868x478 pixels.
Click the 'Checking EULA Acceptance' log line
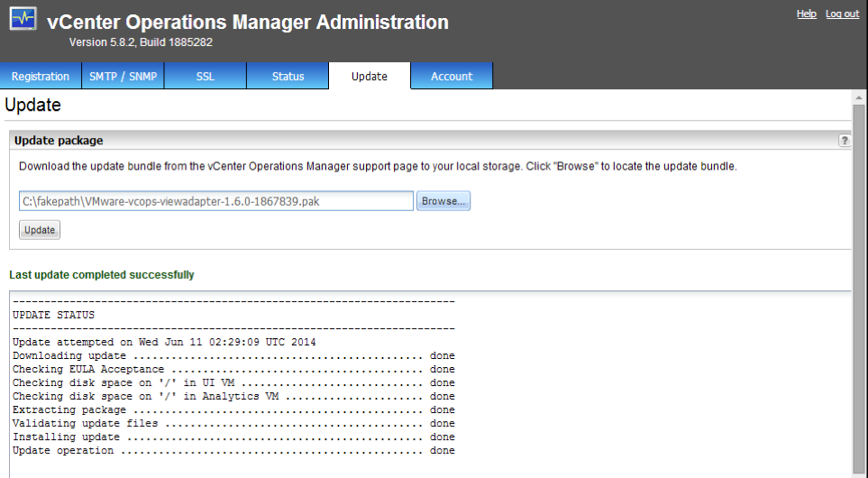click(x=233, y=369)
